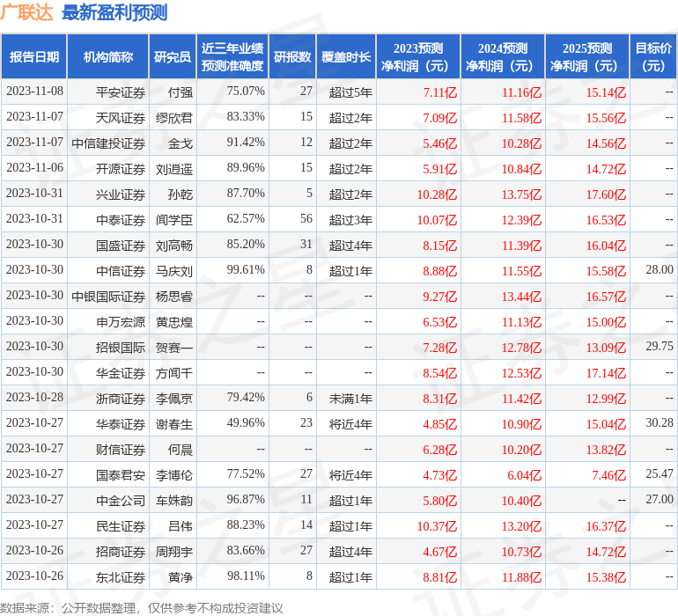Image resolution: width=678 pixels, height=616 pixels.
Task: Click accuracy value 49.96%
Action: click(x=246, y=422)
